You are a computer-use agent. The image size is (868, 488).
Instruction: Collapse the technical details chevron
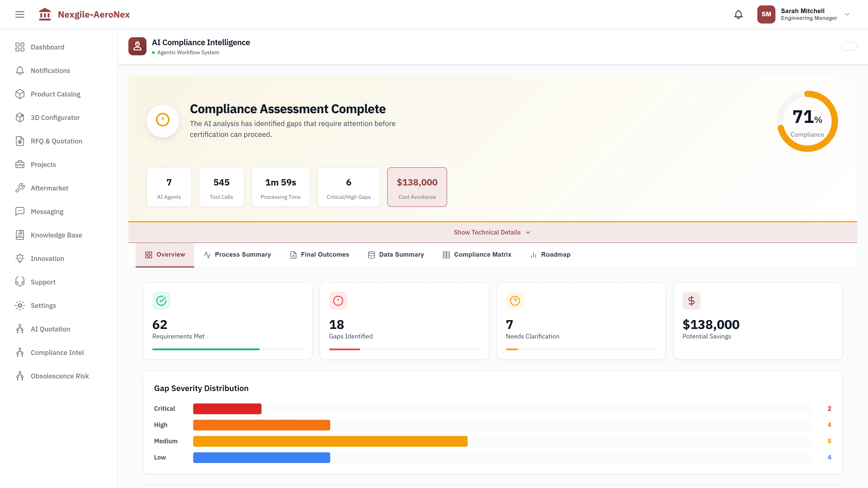528,232
